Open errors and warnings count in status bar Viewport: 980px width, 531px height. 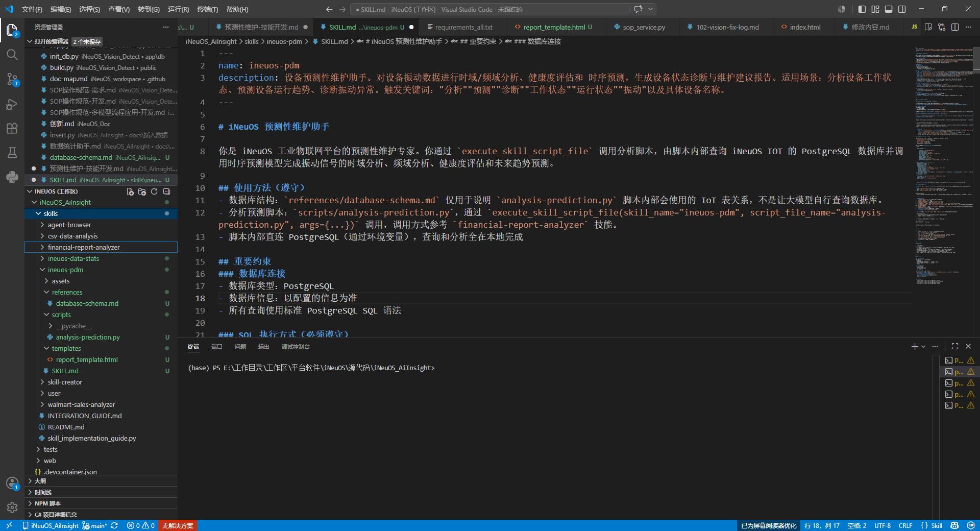tap(141, 525)
